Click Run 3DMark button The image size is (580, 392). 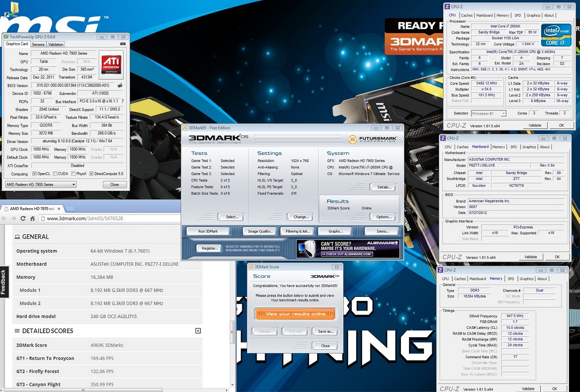click(x=208, y=231)
